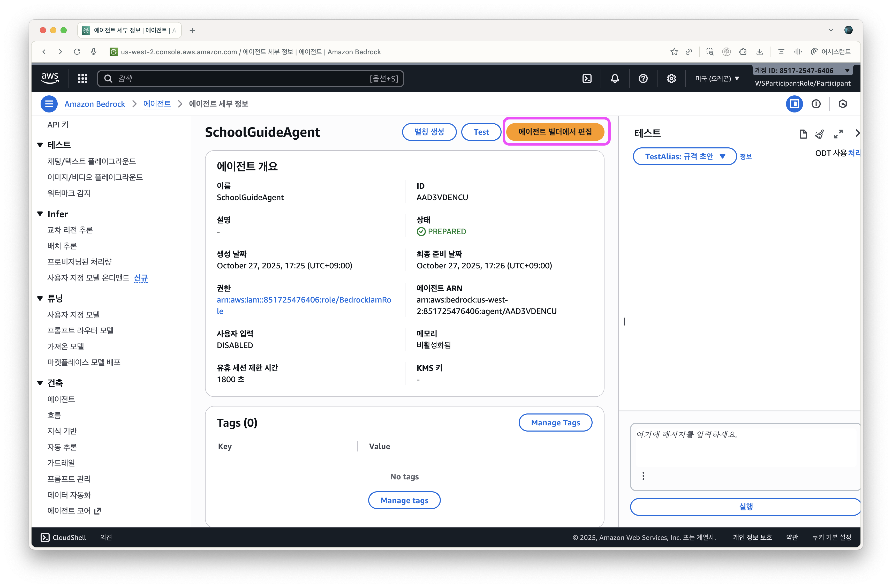The height and width of the screenshot is (588, 892).
Task: Open the BedrockIamRole ARN link
Action: tap(304, 305)
